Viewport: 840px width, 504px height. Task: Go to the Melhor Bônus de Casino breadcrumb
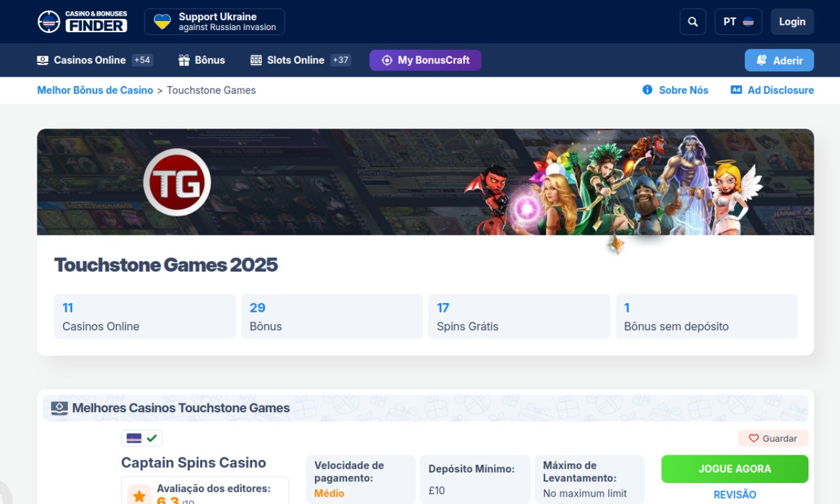point(95,90)
